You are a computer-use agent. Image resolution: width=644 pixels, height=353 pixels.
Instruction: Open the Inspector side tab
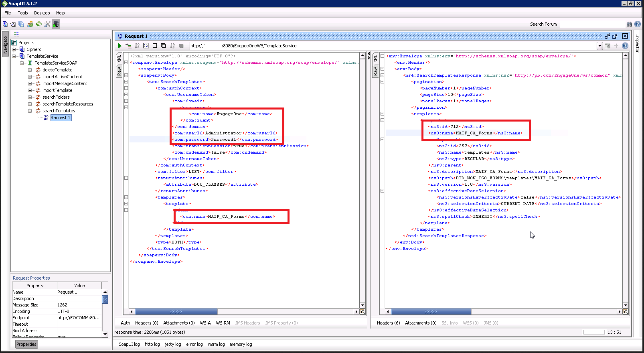[637, 43]
